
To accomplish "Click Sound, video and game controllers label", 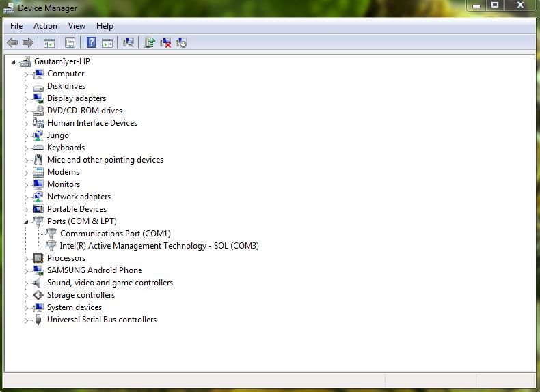I will (110, 283).
